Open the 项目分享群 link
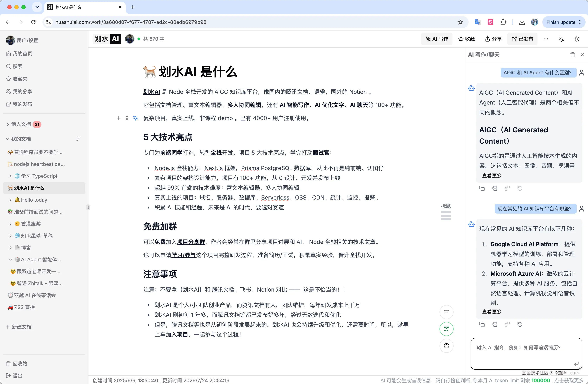This screenshot has width=588, height=384. coord(191,242)
